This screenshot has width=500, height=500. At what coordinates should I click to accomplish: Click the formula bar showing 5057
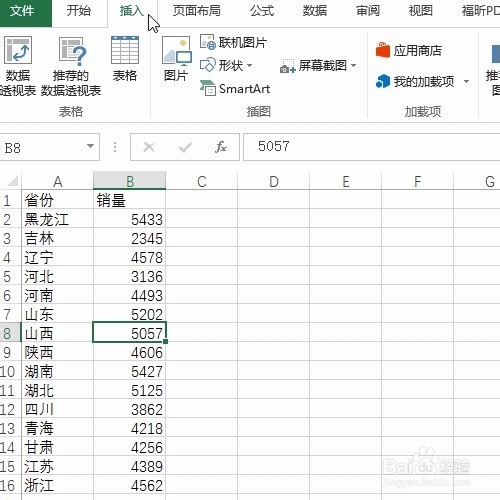371,147
